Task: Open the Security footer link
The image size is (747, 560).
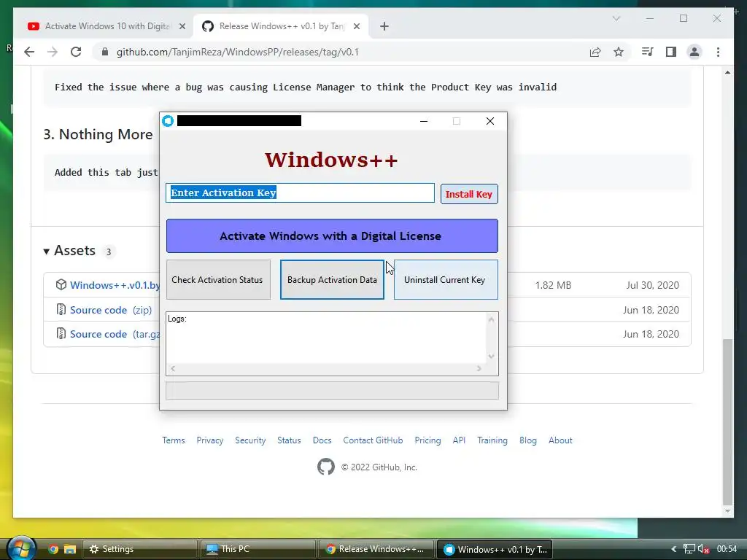Action: coord(250,440)
